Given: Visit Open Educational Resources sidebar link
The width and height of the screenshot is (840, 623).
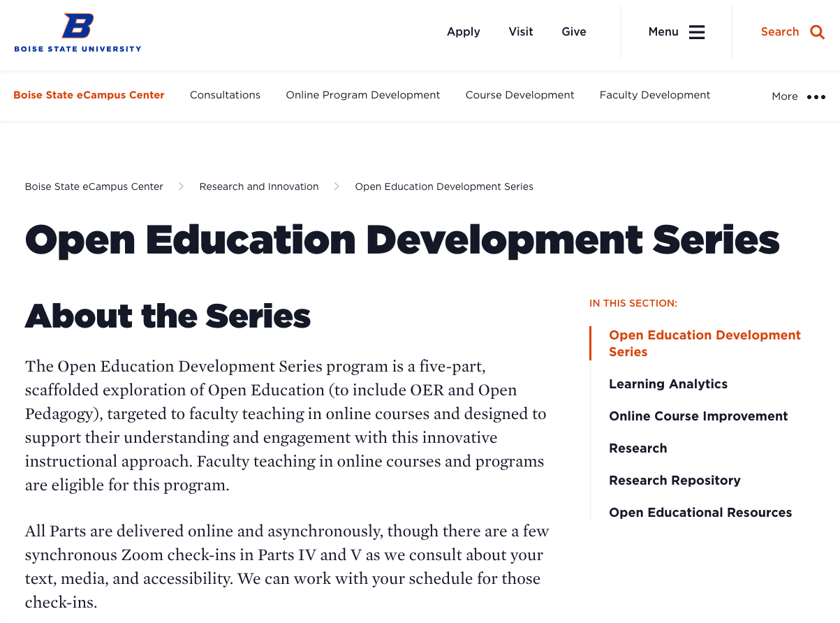Looking at the screenshot, I should [x=700, y=513].
